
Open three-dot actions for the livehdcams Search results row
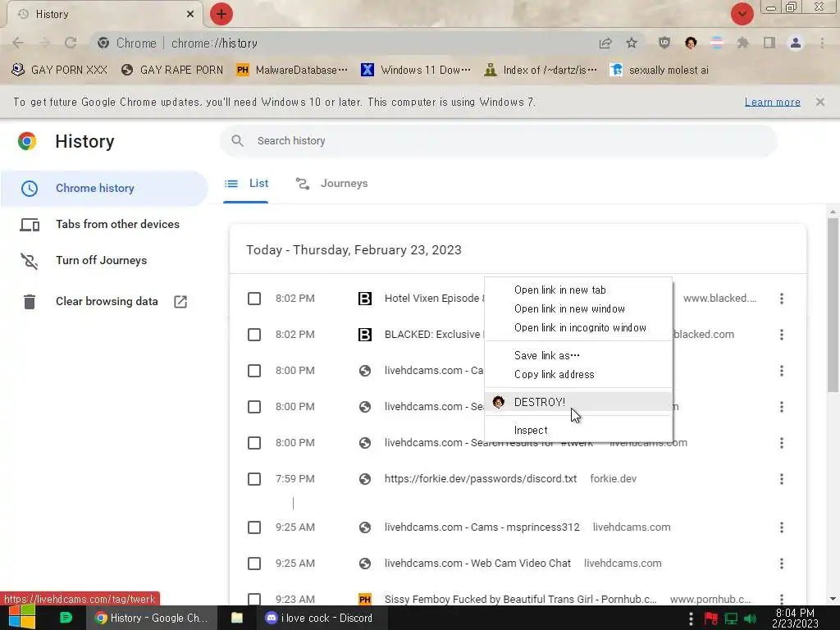(782, 443)
